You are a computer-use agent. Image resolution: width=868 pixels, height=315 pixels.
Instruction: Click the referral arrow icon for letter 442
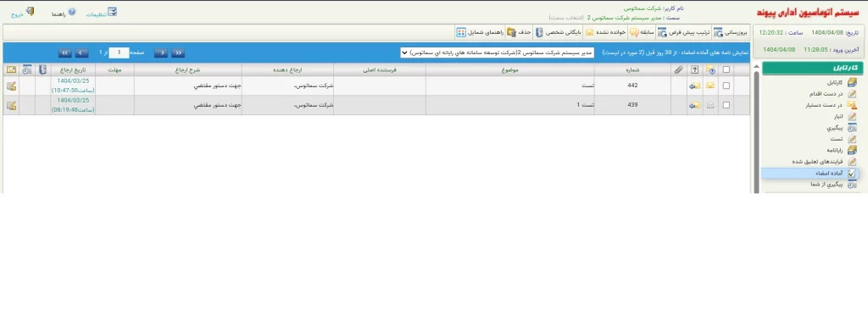click(x=695, y=86)
